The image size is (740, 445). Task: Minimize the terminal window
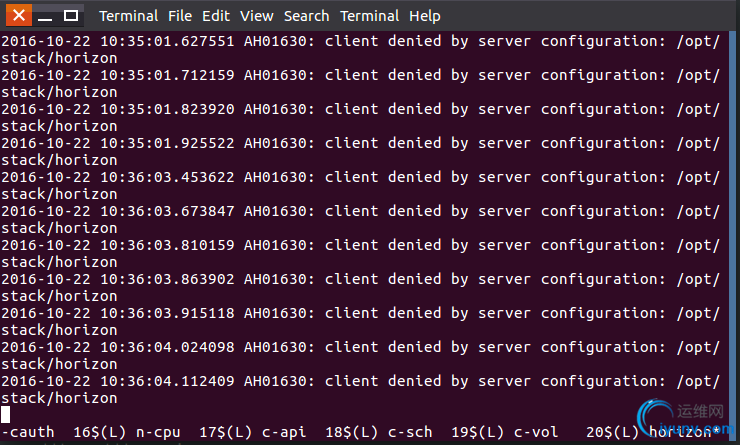coord(45,17)
